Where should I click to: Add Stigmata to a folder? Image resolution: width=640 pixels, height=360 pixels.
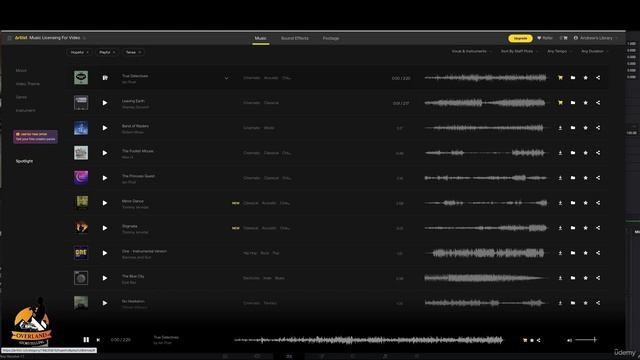click(x=573, y=228)
